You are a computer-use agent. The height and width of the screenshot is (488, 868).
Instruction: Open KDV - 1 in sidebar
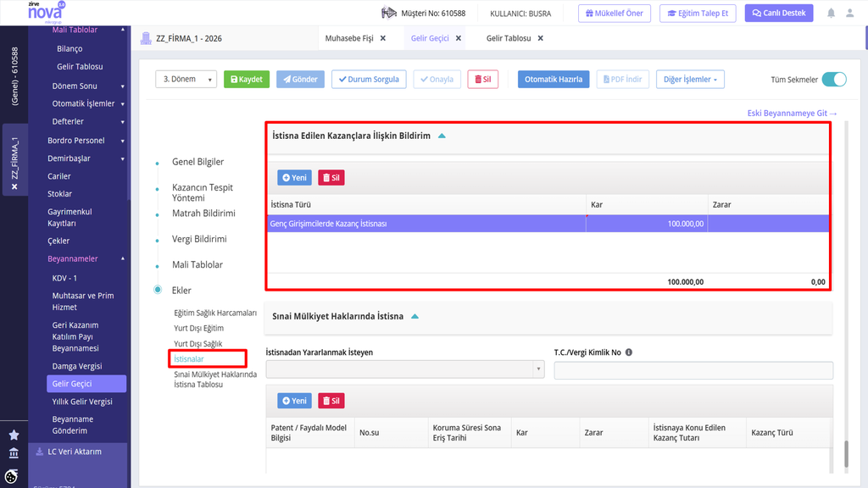(x=64, y=278)
